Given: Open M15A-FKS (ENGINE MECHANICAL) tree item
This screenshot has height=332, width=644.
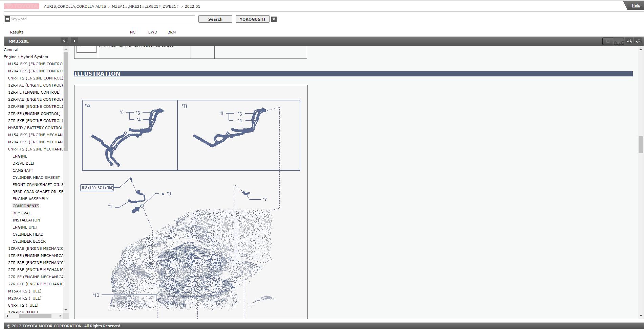Looking at the screenshot, I should (35, 135).
